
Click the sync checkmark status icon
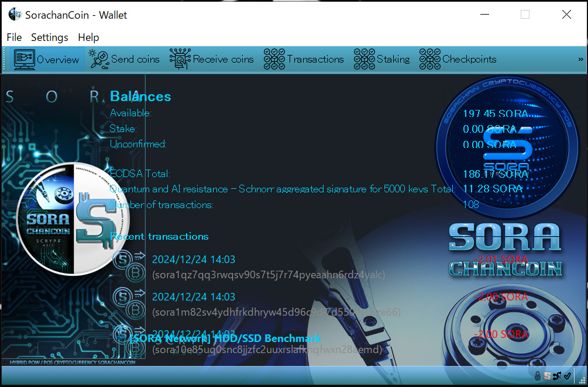[567, 376]
